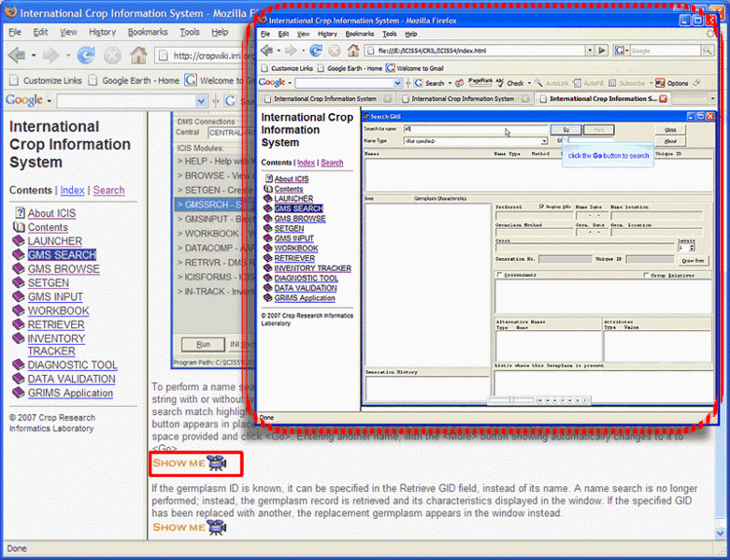Viewport: 730px width, 560px height.
Task: Click Forward arrow in background Firefox window
Action: pyautogui.click(x=50, y=55)
